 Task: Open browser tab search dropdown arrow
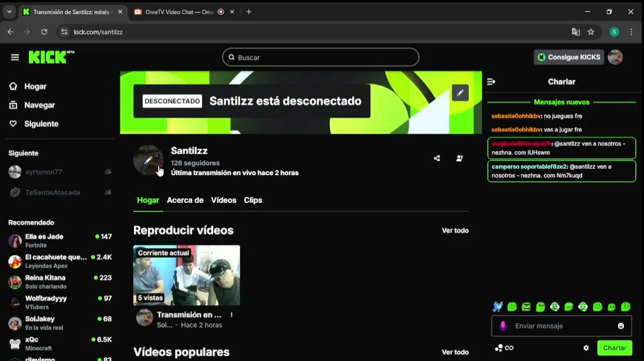[x=9, y=12]
